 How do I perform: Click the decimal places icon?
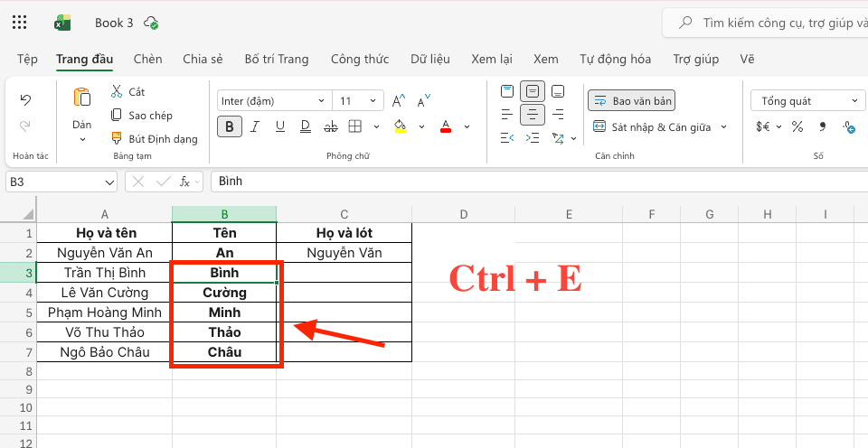849,127
